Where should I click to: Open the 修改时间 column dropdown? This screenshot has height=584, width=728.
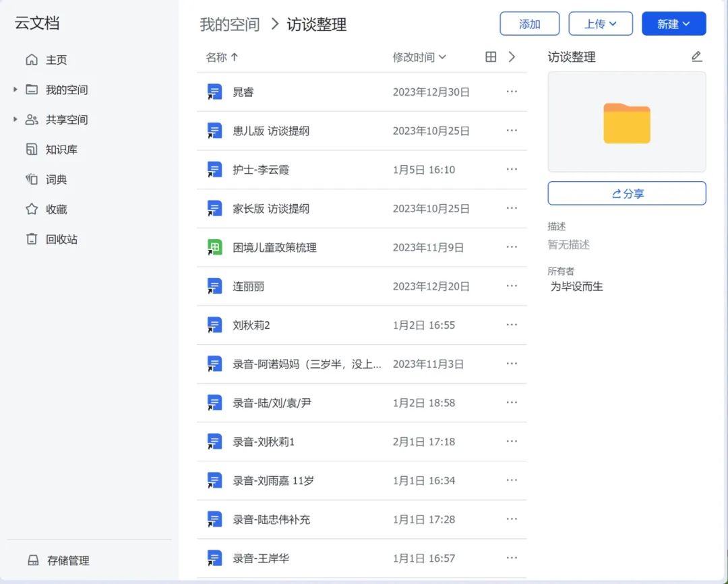click(x=419, y=57)
